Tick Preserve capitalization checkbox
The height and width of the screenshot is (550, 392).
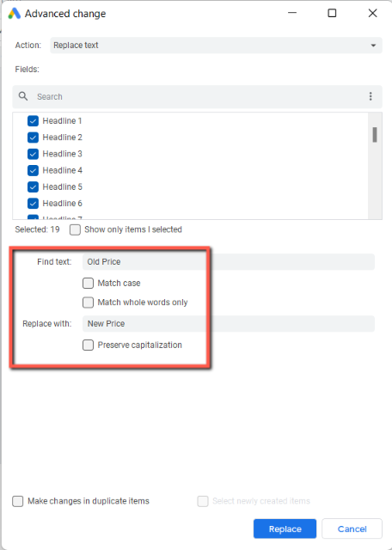point(88,345)
